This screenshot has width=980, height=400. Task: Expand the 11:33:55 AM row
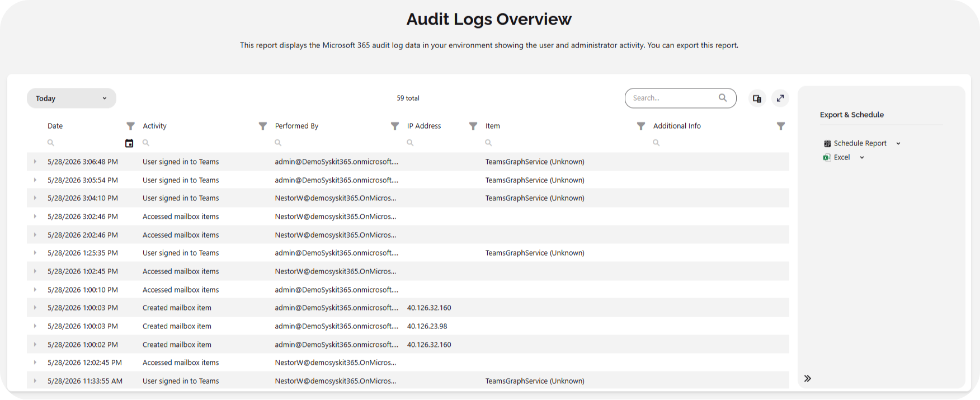[35, 381]
